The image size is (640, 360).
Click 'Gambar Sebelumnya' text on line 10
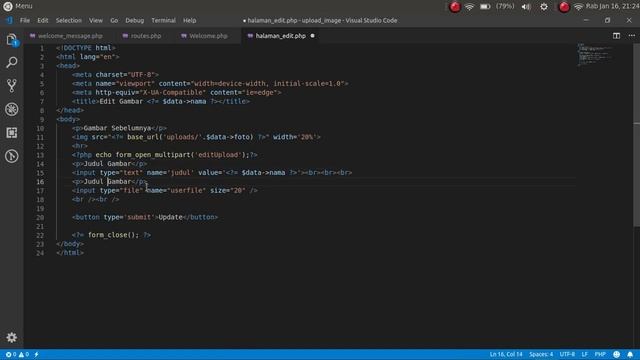[x=117, y=128]
